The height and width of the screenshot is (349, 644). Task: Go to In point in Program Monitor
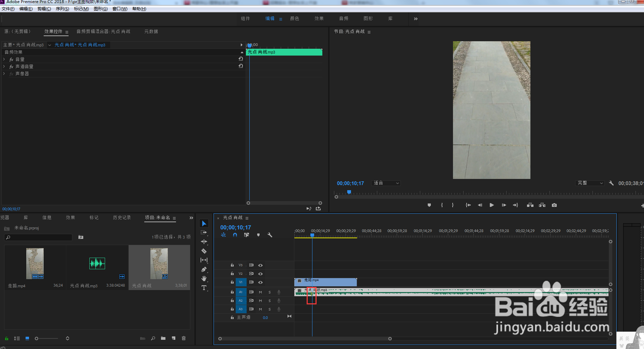click(x=468, y=205)
